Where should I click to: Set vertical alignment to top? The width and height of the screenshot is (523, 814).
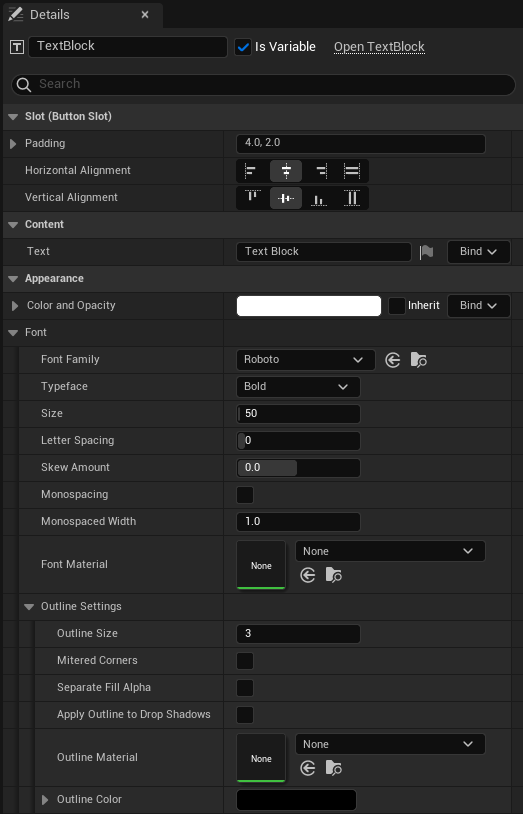(252, 197)
